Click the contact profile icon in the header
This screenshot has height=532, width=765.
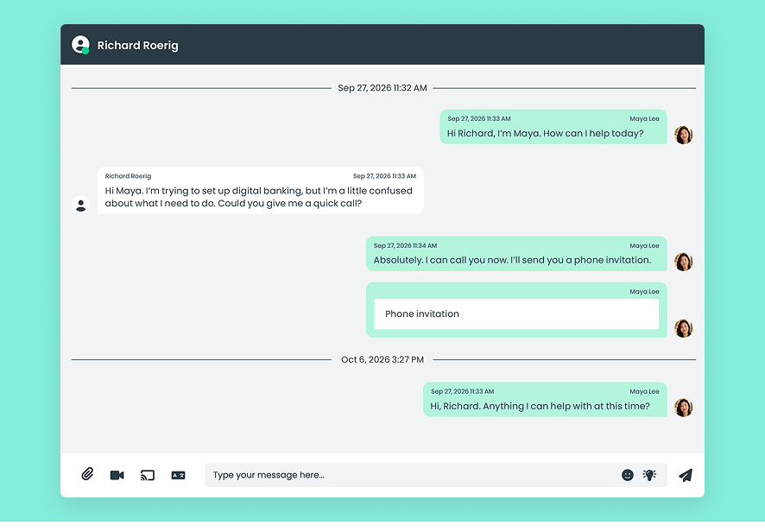tap(80, 45)
